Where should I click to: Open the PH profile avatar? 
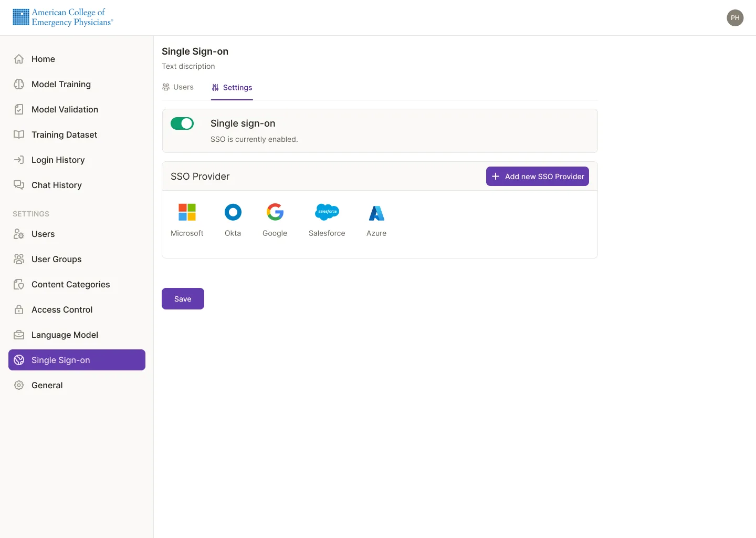[735, 18]
